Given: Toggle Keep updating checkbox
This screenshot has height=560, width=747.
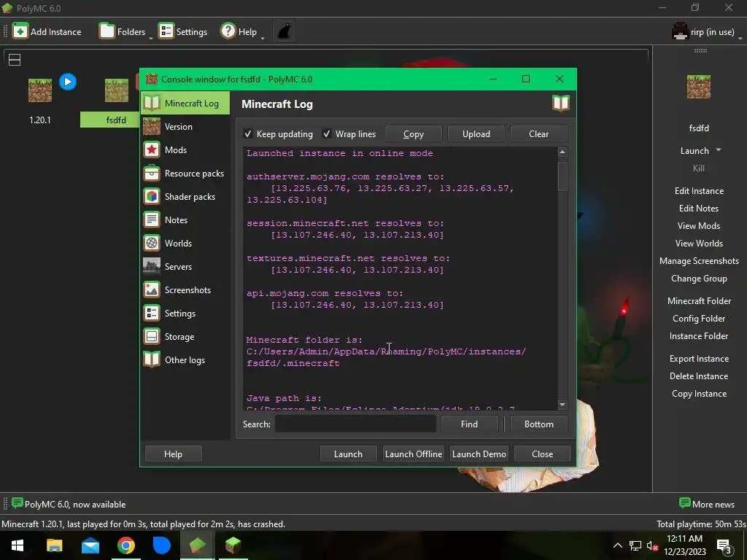Looking at the screenshot, I should pos(248,134).
